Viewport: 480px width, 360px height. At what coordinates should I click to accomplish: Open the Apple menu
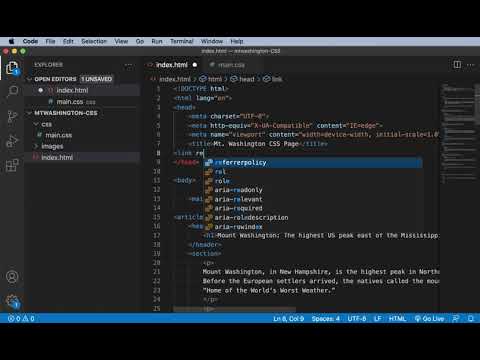pos(11,41)
